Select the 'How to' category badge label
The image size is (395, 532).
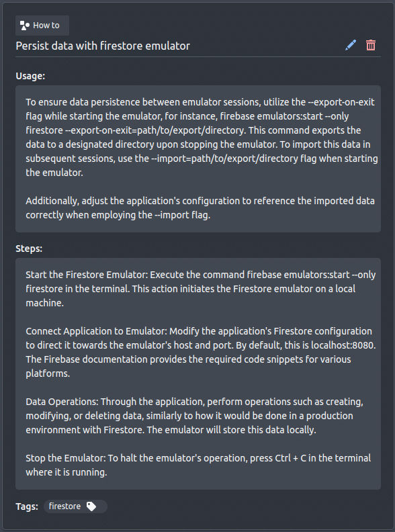[42, 26]
